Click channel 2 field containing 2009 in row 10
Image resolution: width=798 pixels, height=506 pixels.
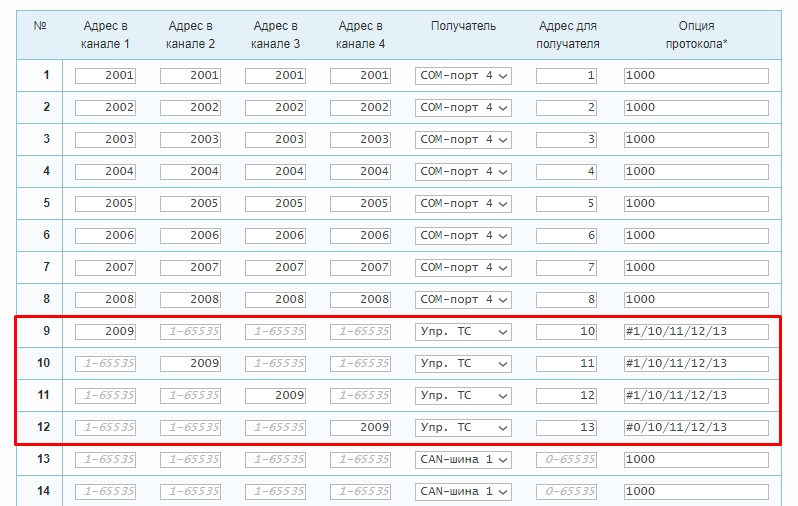190,364
